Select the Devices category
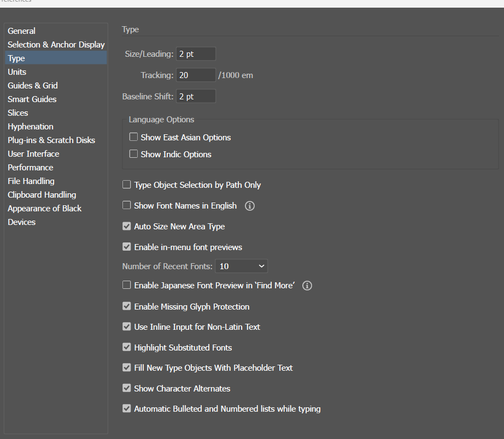The height and width of the screenshot is (439, 504). click(x=56, y=222)
